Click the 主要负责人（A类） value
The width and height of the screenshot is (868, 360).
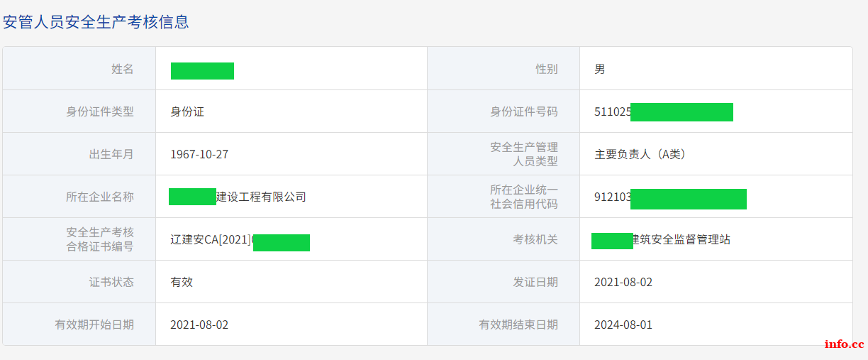(640, 154)
